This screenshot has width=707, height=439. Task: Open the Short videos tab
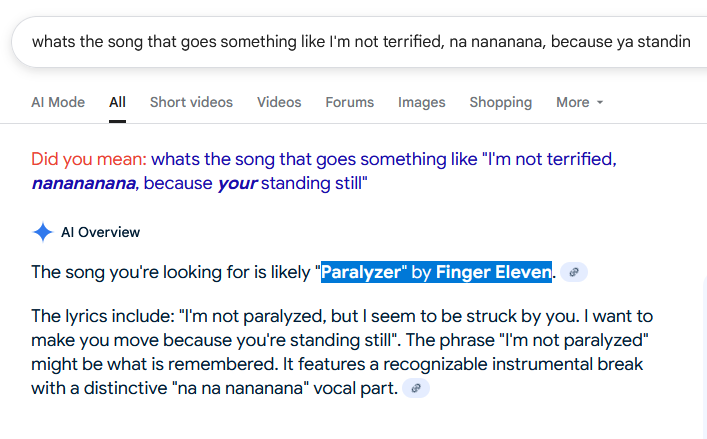[x=191, y=102]
